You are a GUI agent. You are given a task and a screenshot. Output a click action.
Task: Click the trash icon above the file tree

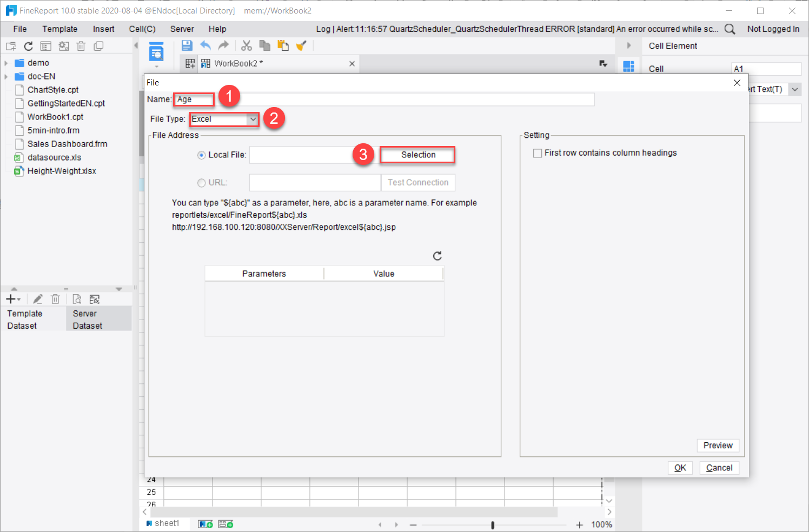tap(81, 46)
